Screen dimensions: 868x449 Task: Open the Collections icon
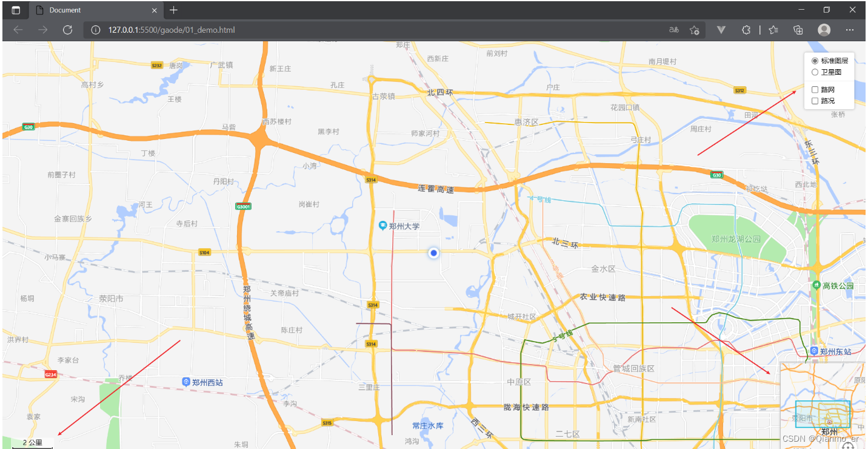click(x=798, y=30)
